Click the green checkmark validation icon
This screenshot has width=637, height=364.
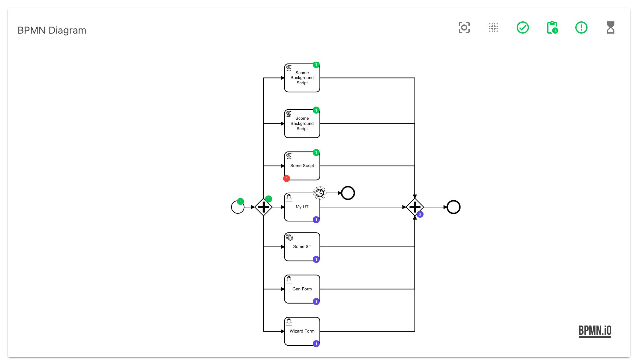[x=523, y=27]
